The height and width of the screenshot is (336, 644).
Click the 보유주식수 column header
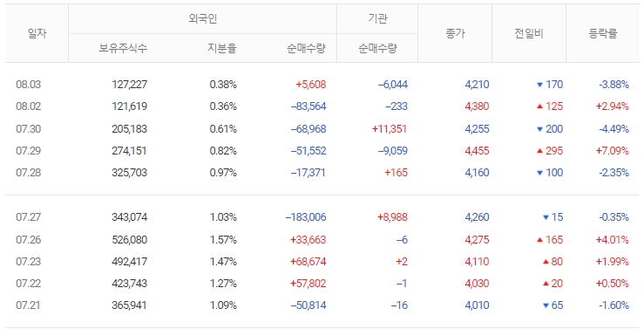123,48
